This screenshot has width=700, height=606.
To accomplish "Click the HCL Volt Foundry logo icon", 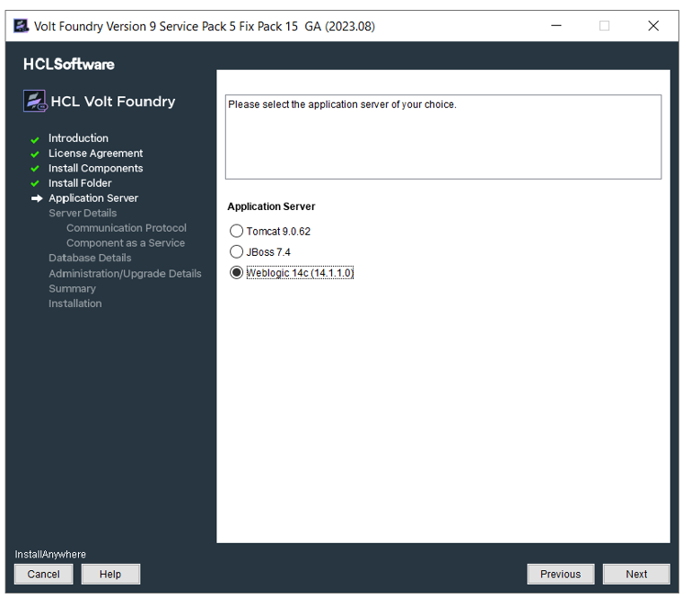I will (x=35, y=101).
